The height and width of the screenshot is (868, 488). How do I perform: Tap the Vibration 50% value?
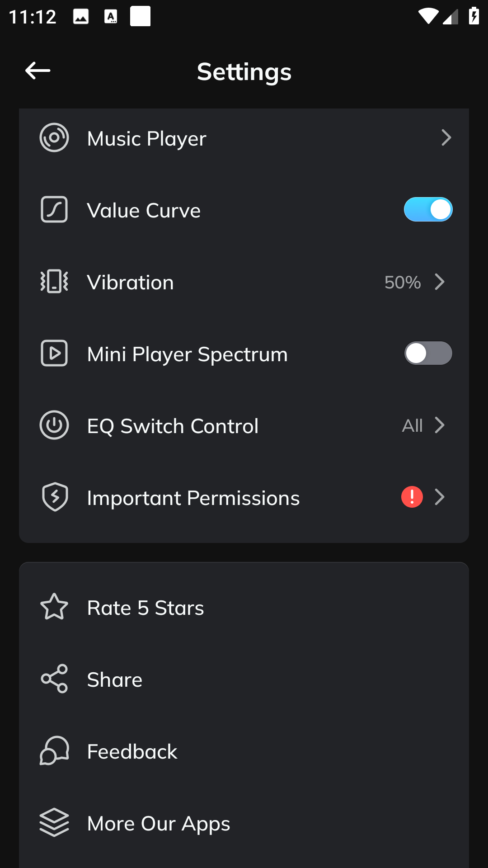click(402, 282)
